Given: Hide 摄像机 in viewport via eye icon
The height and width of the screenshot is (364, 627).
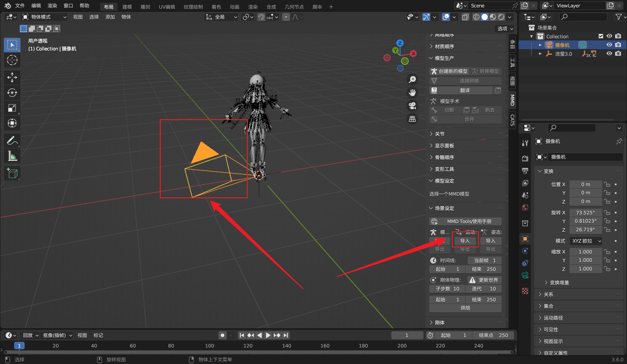Looking at the screenshot, I should click(610, 45).
